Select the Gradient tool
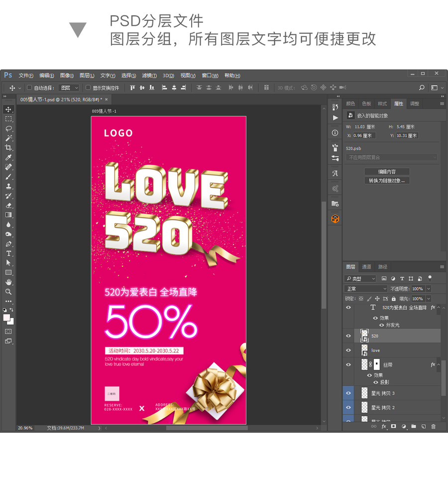 (8, 215)
